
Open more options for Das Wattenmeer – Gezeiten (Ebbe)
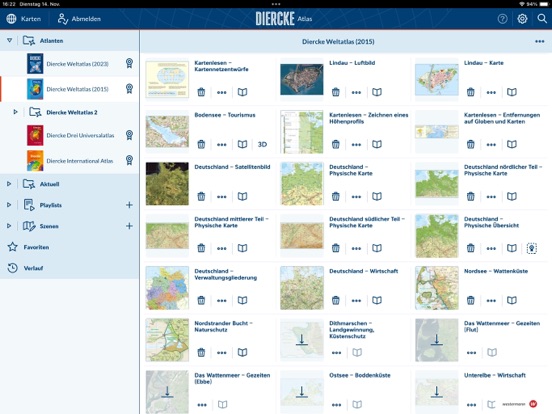202,405
